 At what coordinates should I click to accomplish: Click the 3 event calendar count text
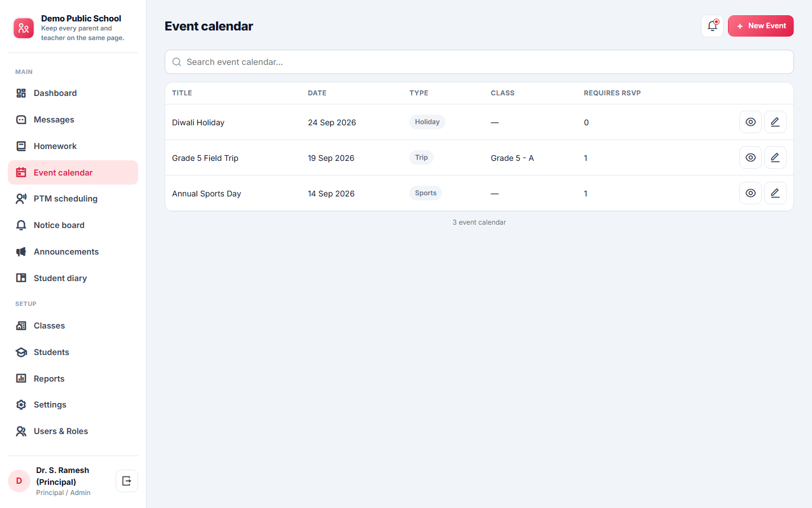click(479, 222)
